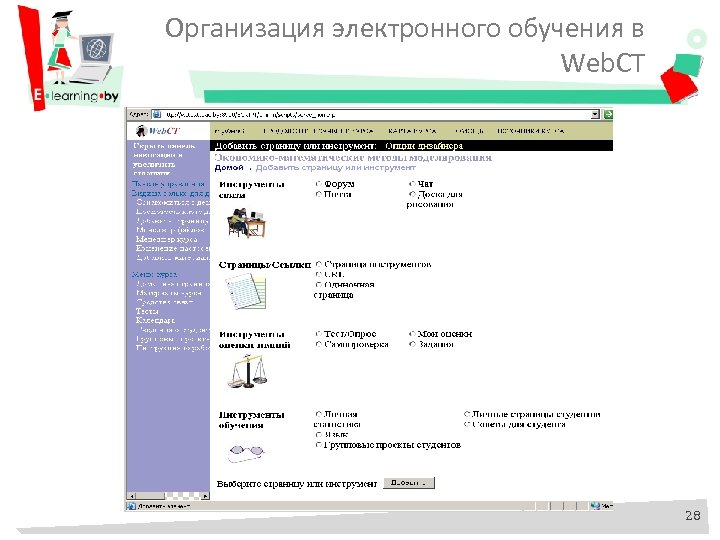Click the sidebar scrollbar left arrow
Viewport: 720px width, 540px height.
coord(132,496)
